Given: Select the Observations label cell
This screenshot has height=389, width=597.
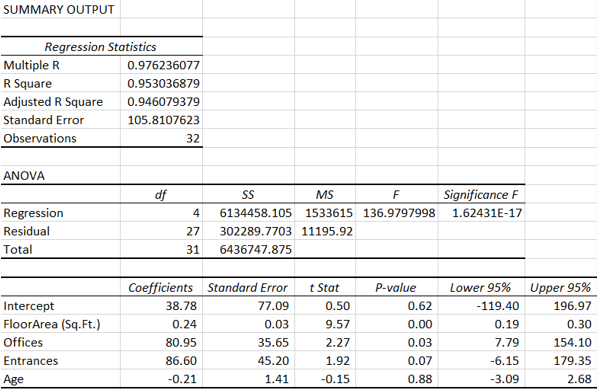Looking at the screenshot, I should pyautogui.click(x=40, y=138).
